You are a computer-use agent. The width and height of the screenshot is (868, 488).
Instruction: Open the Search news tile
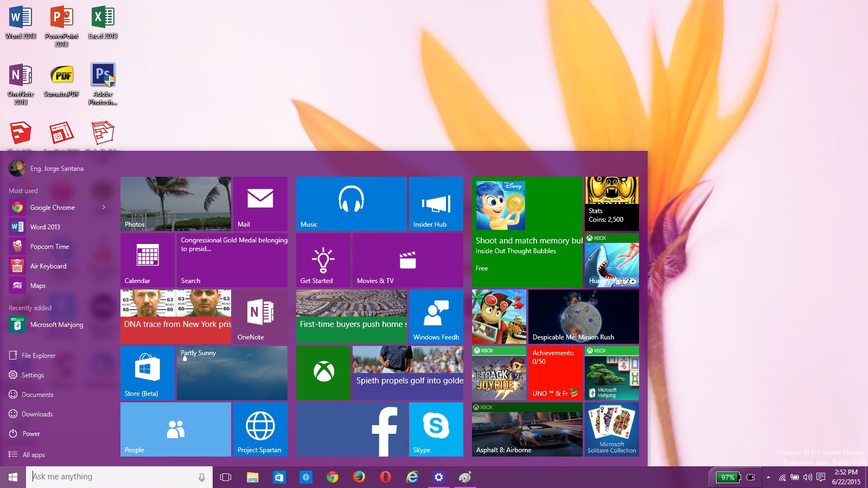click(232, 260)
